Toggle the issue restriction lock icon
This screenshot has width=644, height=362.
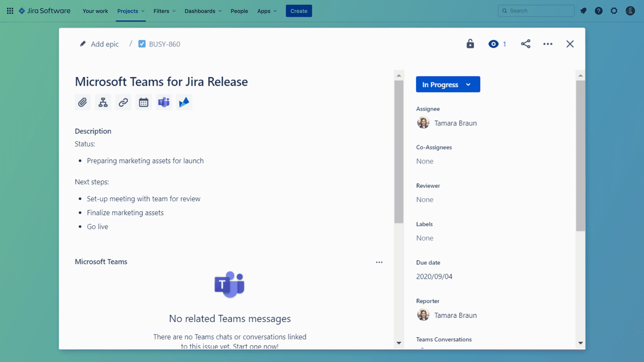[470, 44]
